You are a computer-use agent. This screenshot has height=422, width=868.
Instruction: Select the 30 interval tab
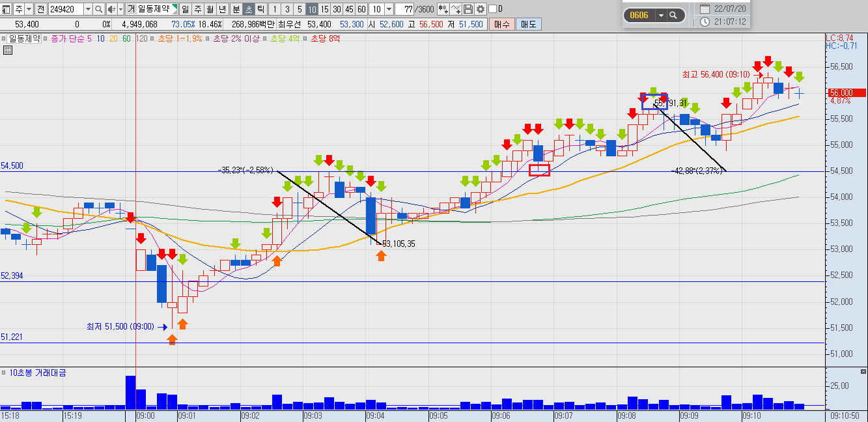[336, 9]
